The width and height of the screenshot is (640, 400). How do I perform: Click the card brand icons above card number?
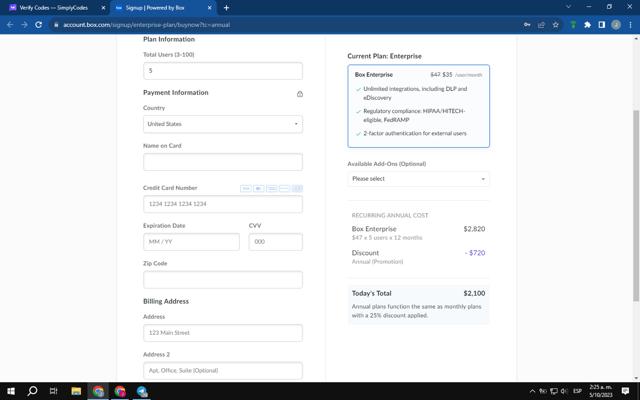point(271,188)
